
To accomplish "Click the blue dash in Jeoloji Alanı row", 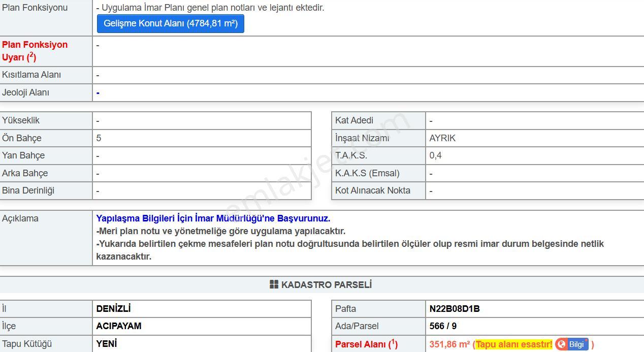I will [x=98, y=92].
